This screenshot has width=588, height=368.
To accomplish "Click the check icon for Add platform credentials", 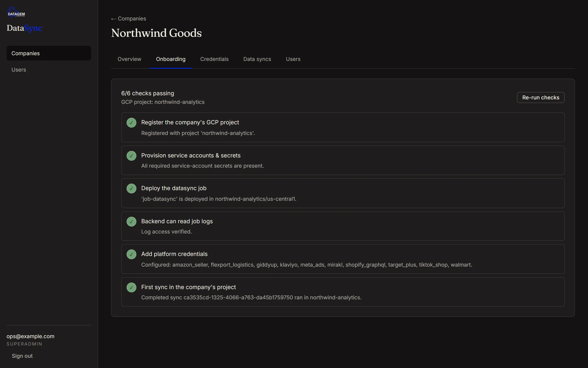I will click(x=131, y=254).
